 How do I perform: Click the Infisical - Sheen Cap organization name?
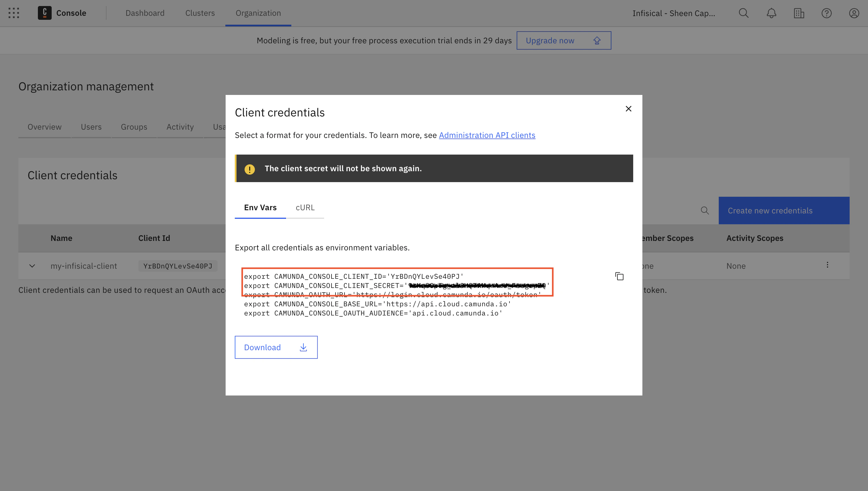click(x=674, y=13)
